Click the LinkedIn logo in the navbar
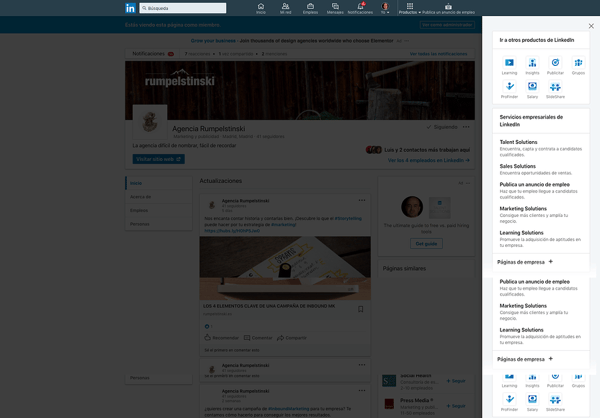The image size is (600, 418). [130, 8]
